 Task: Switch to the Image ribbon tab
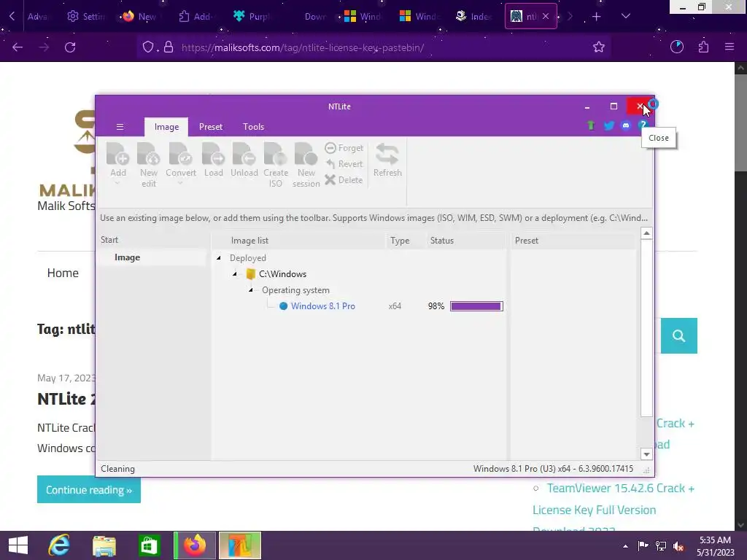pos(166,127)
